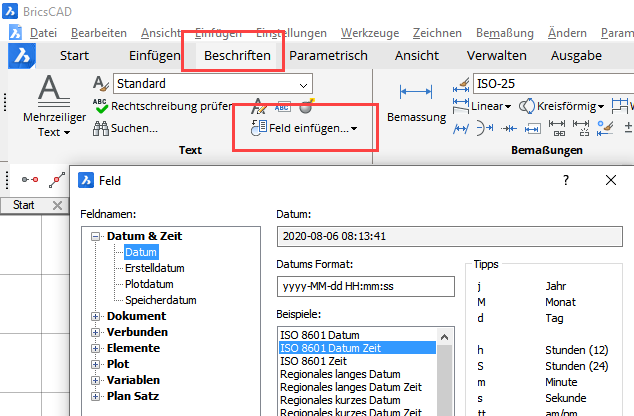Viewport: 634px width, 416px height.
Task: Click help question mark in Feld dialog
Action: coord(566,181)
